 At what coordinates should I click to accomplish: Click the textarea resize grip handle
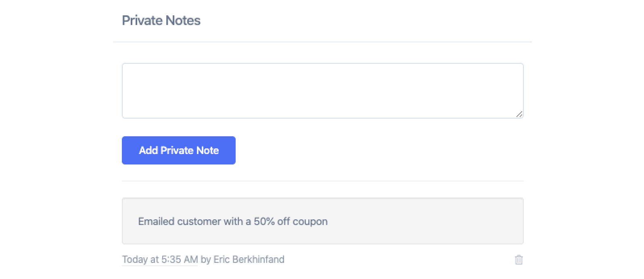pyautogui.click(x=519, y=115)
